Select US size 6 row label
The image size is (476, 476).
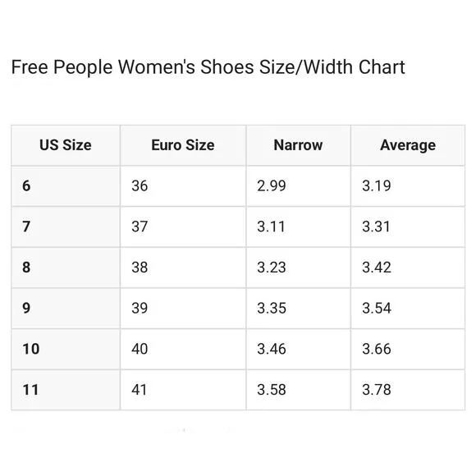(x=66, y=186)
